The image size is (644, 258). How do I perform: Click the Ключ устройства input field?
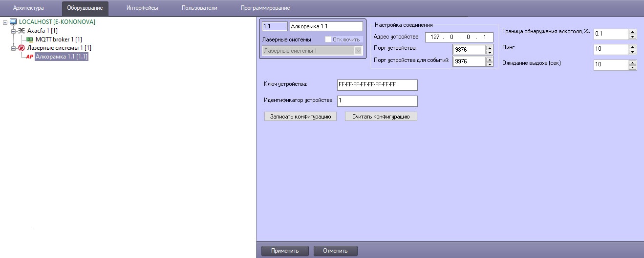[377, 85]
